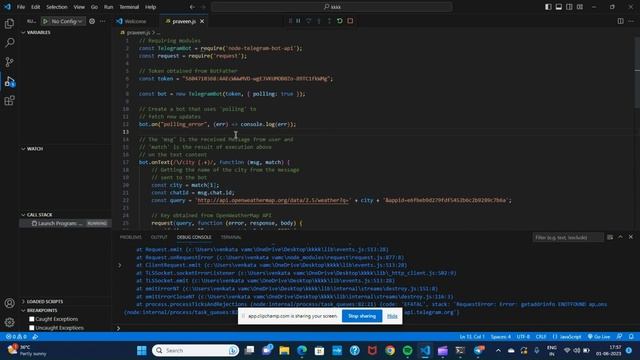The width and height of the screenshot is (640, 360).
Task: Open the notifications bell in status bar
Action: click(x=631, y=337)
